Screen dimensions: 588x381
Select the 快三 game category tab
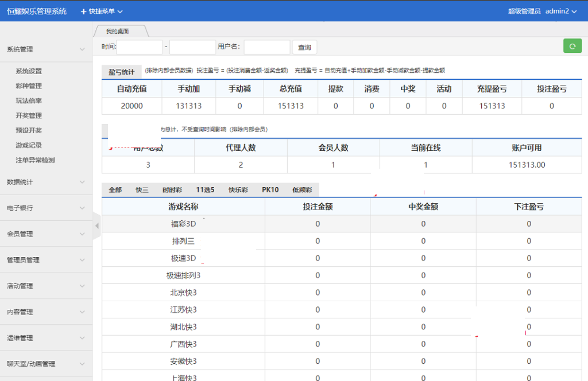142,190
